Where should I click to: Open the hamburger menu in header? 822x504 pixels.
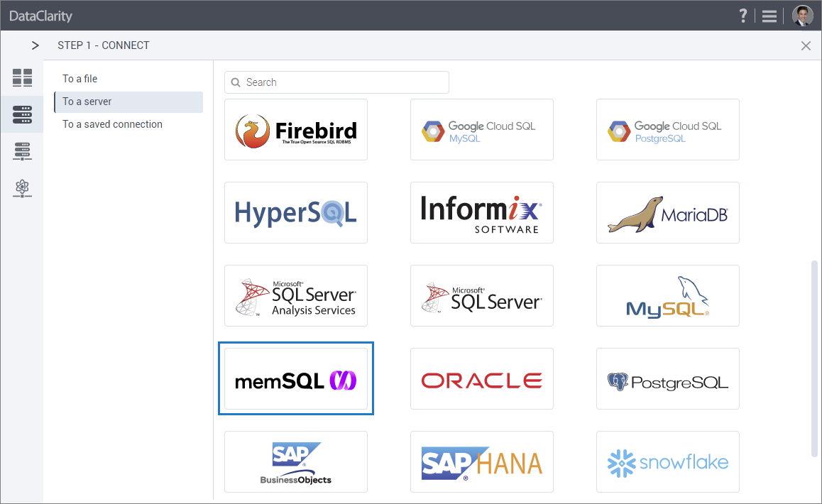point(769,16)
